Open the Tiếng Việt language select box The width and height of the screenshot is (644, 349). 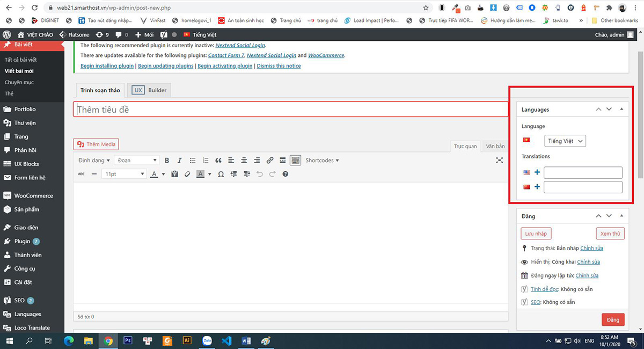tap(565, 141)
